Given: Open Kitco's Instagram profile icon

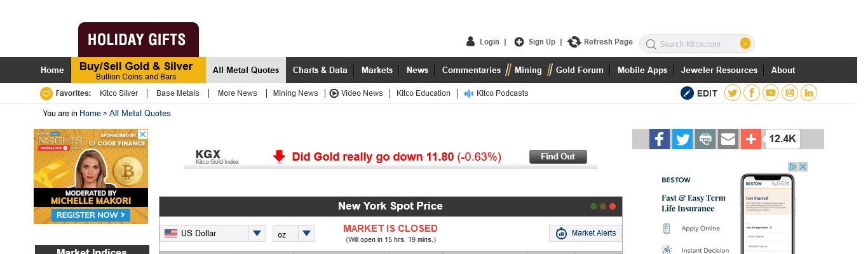Looking at the screenshot, I should pos(790,93).
